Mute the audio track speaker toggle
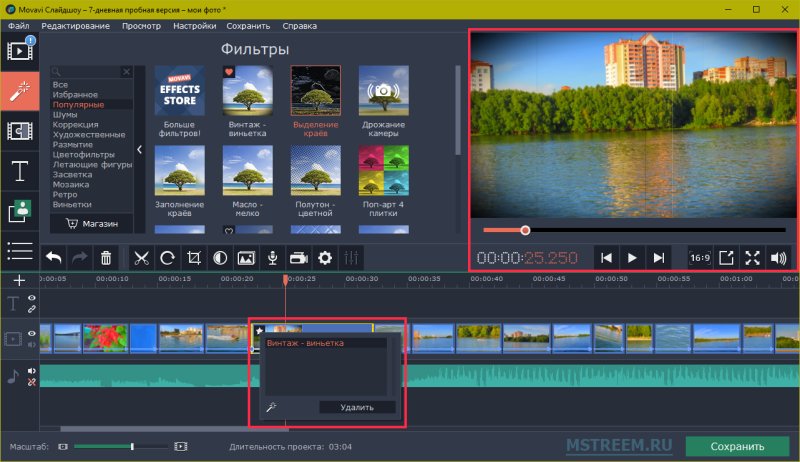 tap(32, 371)
